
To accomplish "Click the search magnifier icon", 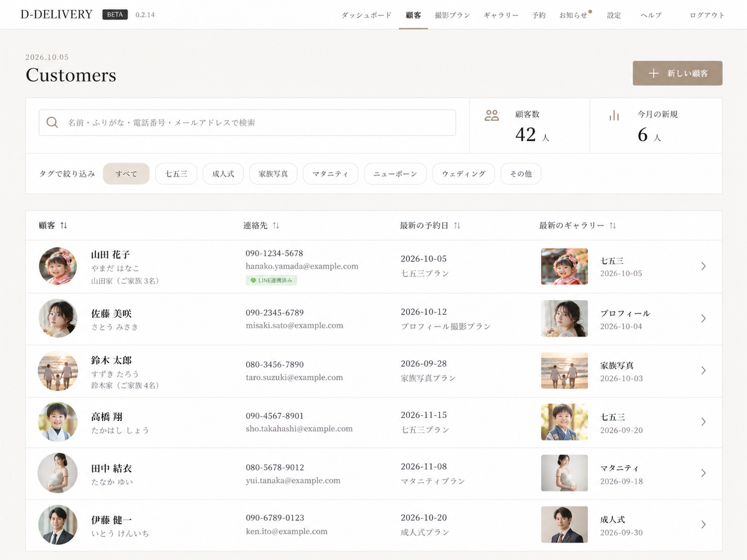I will (52, 122).
